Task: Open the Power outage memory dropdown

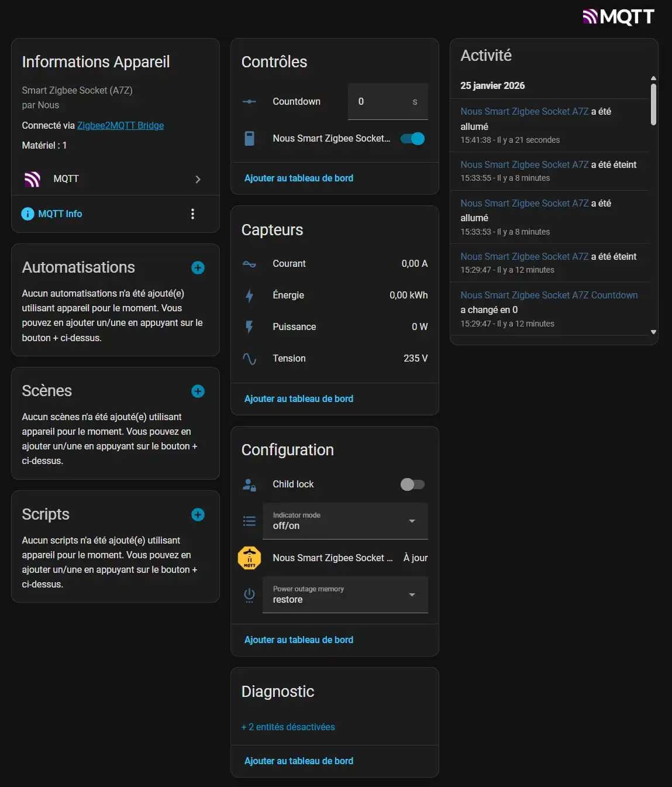Action: (345, 594)
